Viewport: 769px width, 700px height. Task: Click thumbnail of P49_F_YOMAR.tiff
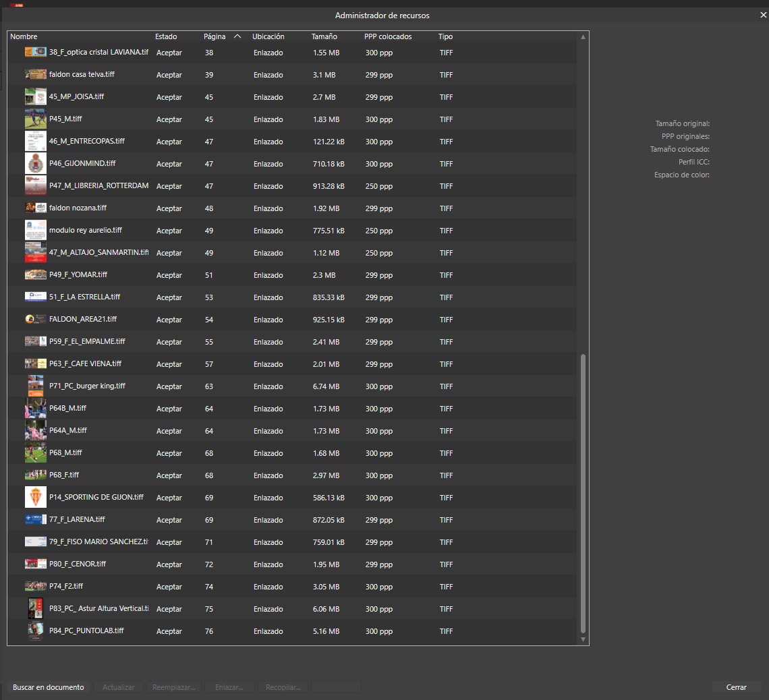pos(35,274)
